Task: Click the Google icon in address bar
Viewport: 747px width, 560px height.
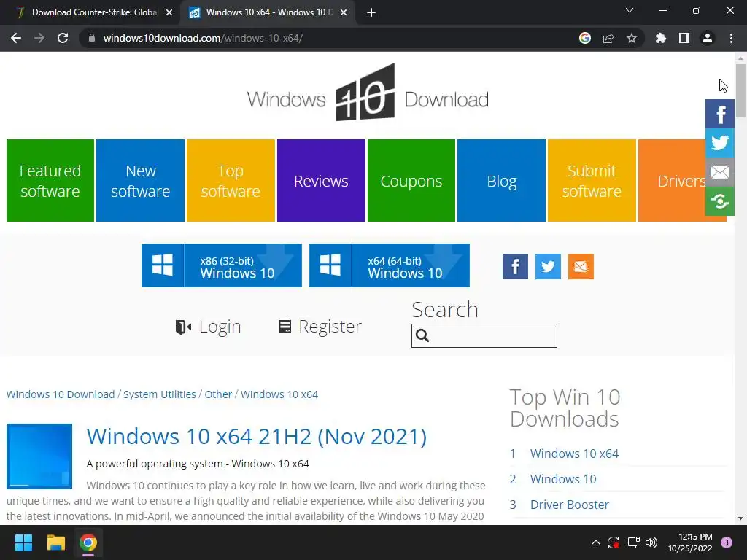Action: tap(585, 38)
